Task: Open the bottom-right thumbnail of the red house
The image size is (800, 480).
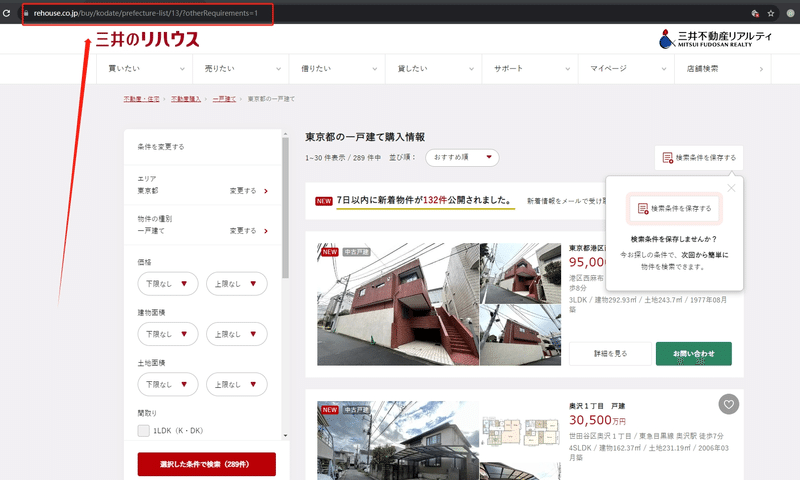Action: 520,335
